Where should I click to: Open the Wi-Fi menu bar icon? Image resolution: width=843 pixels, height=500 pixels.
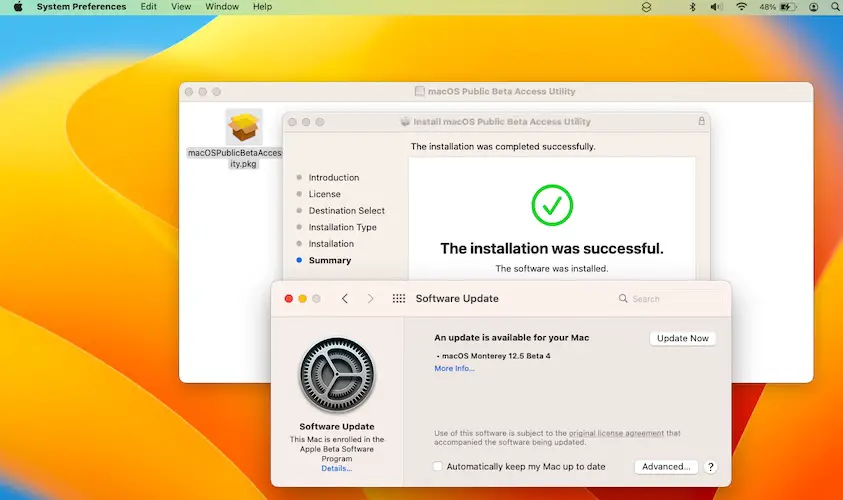point(741,7)
